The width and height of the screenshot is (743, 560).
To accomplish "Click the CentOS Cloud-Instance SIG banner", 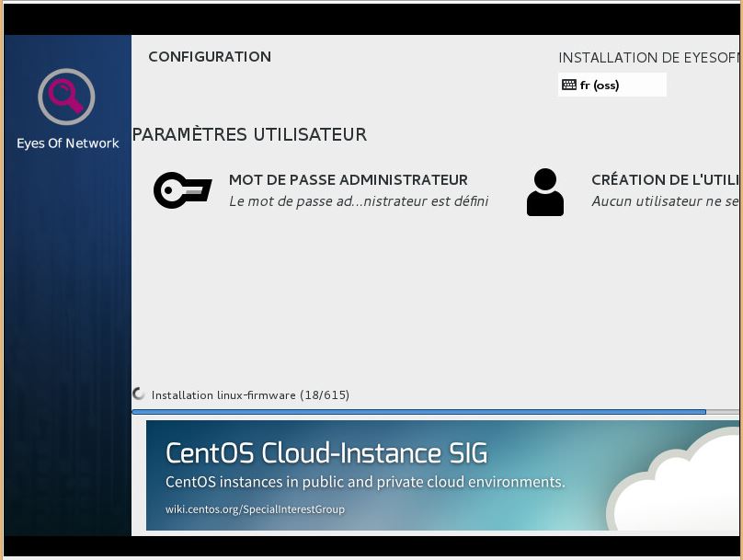I will (x=442, y=475).
